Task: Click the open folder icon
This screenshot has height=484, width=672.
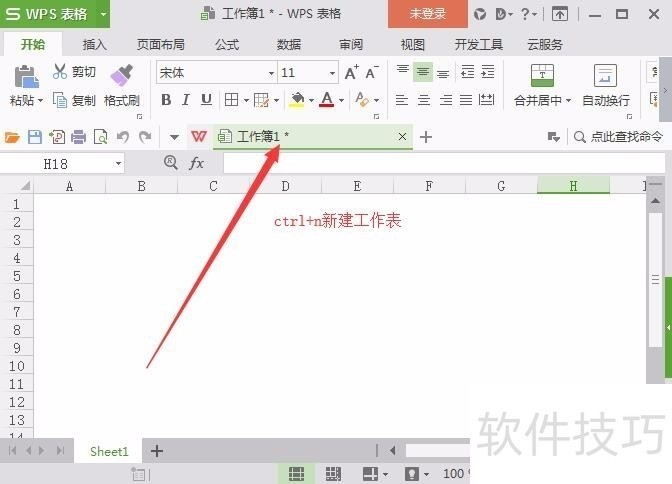Action: [x=12, y=137]
